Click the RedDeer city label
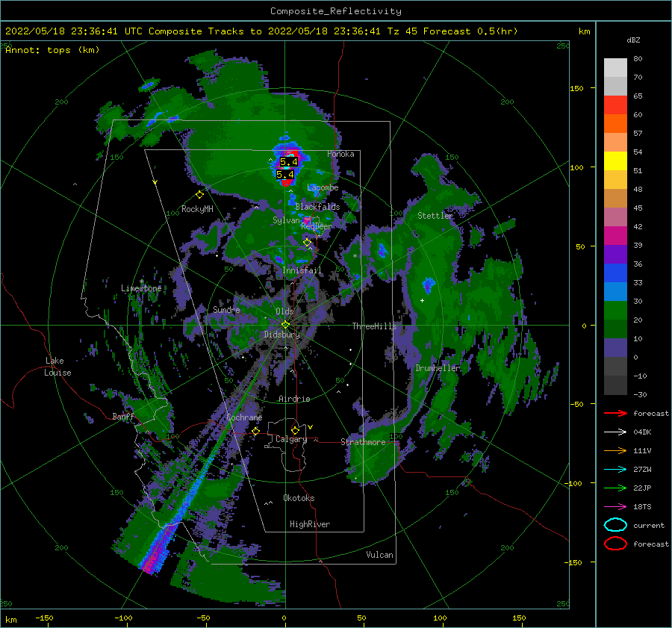The width and height of the screenshot is (672, 628). [x=317, y=226]
